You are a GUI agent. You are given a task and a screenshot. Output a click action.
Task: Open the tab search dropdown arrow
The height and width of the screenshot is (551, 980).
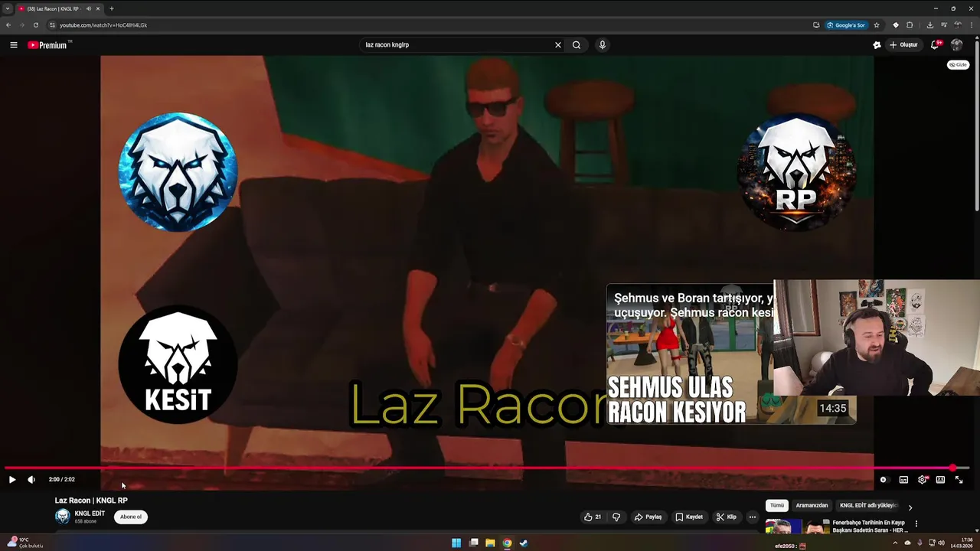click(7, 8)
